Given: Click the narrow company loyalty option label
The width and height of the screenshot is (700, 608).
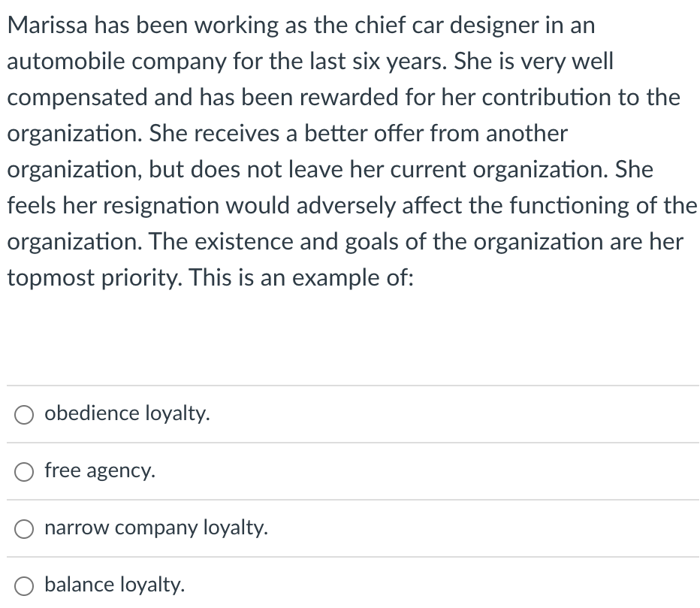Looking at the screenshot, I should click(156, 528).
